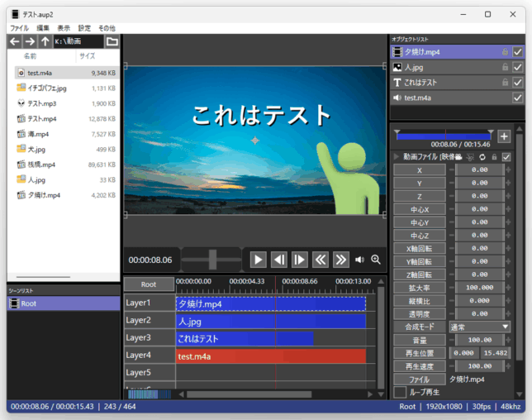The image size is (532, 420).
Task: Add an effect with the plus button
Action: 504,136
